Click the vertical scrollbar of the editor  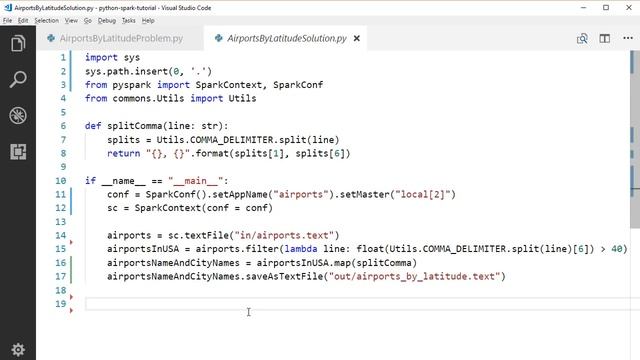pyautogui.click(x=635, y=139)
